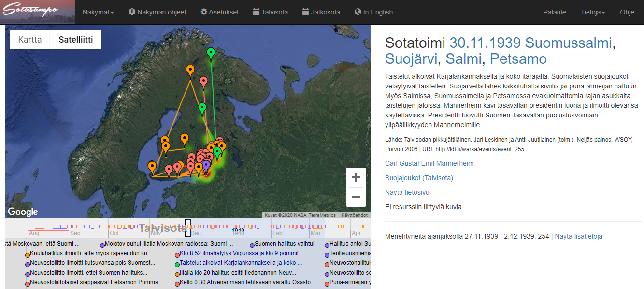Switch language to In English
The height and width of the screenshot is (289, 644).
pos(373,12)
